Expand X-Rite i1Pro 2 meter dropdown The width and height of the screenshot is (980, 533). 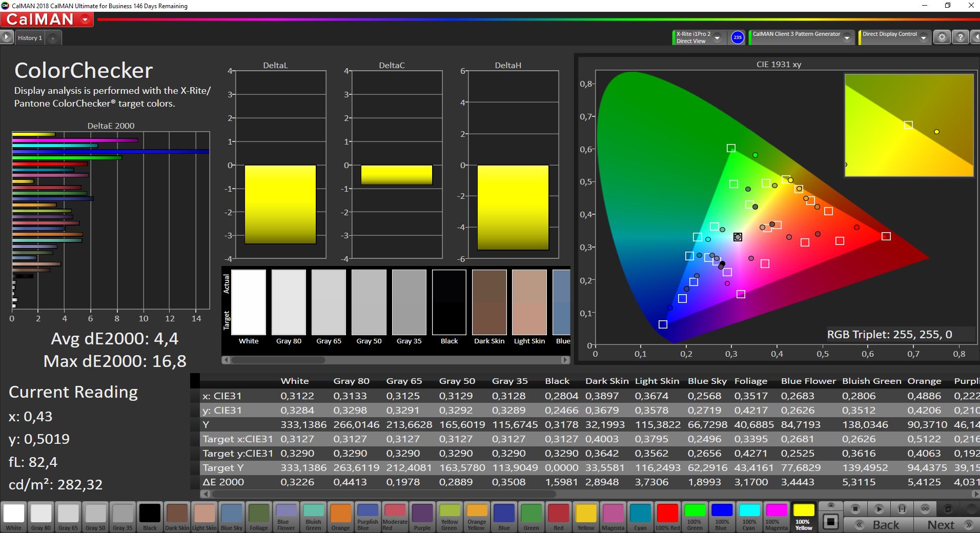(x=717, y=38)
